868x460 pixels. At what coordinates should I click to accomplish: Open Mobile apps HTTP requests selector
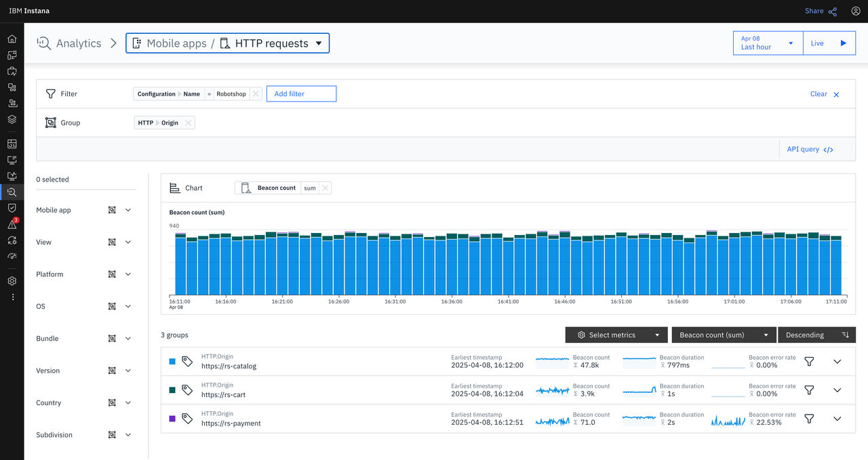point(228,43)
